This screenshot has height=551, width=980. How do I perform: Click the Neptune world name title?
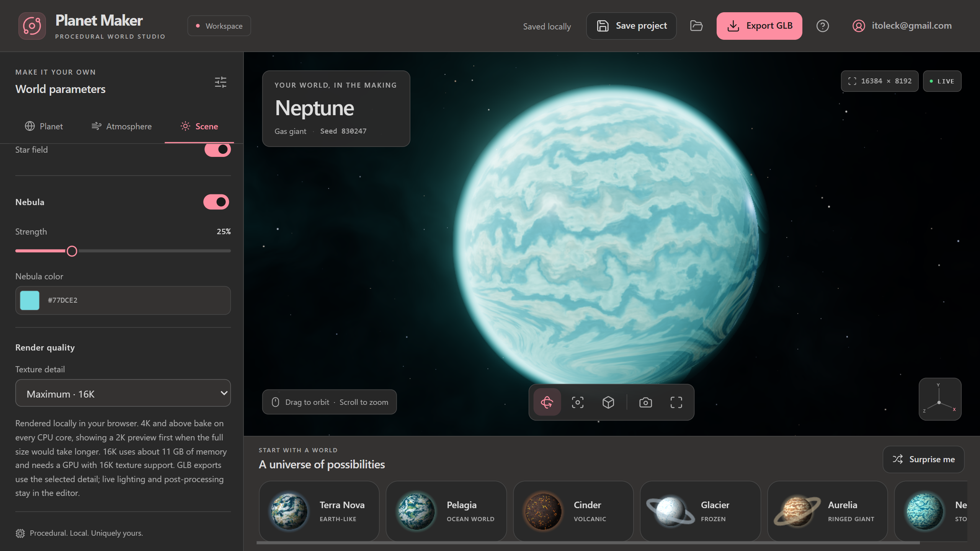point(315,108)
